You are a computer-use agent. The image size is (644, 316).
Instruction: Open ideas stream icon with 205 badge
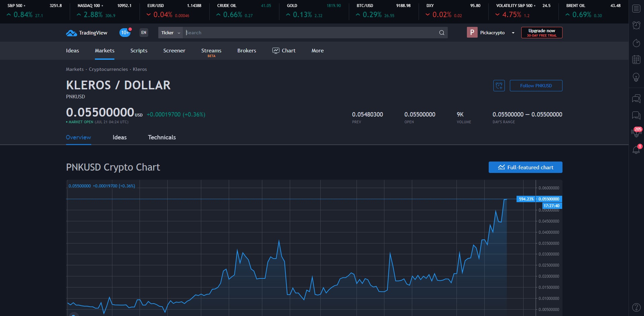pos(636,132)
